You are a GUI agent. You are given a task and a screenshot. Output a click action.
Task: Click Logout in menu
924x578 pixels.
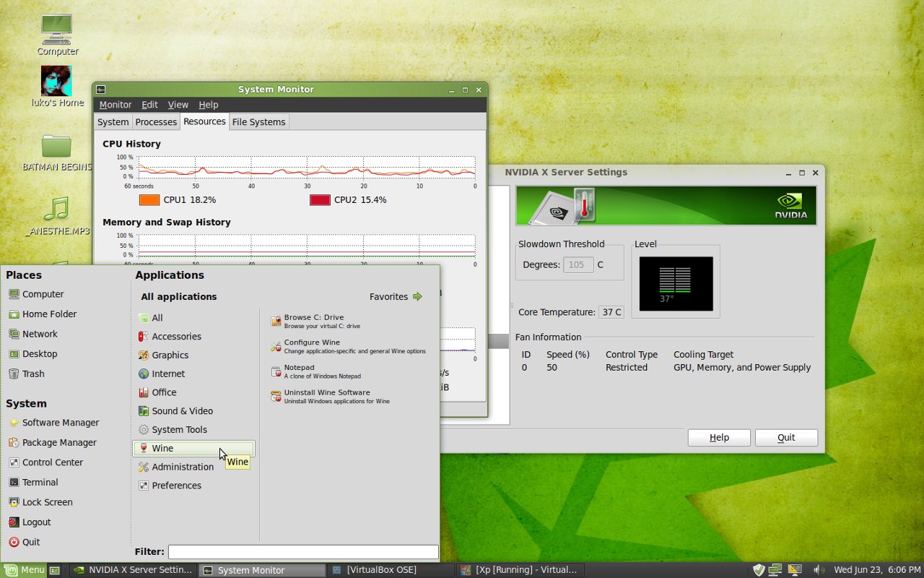(x=30, y=522)
